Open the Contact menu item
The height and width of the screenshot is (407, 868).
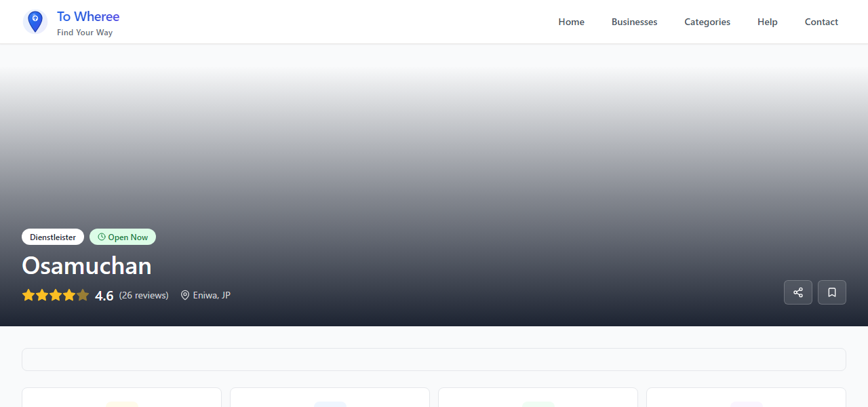pos(821,22)
